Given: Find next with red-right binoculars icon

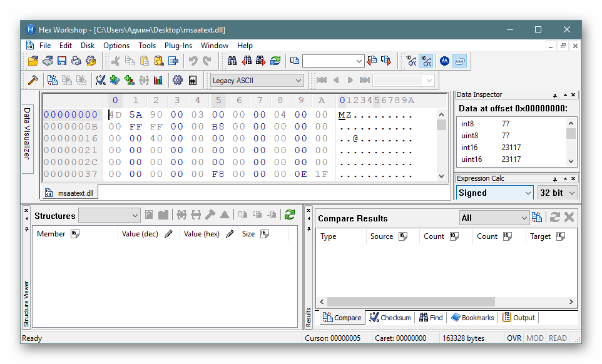Looking at the screenshot, I should (x=261, y=61).
